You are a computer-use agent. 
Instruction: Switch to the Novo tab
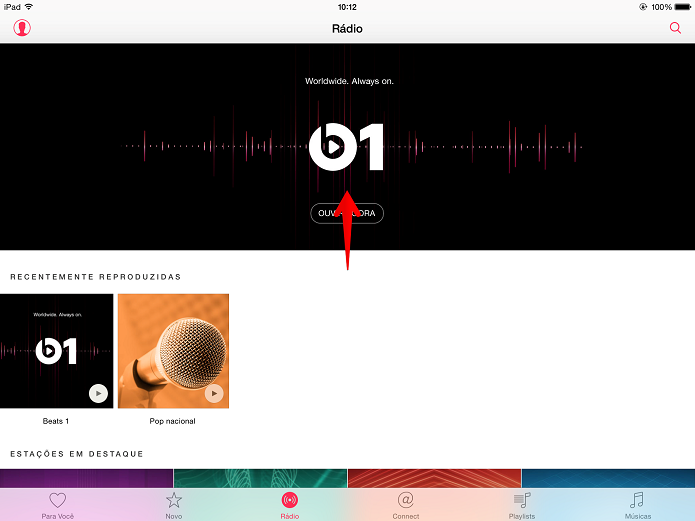pyautogui.click(x=174, y=505)
